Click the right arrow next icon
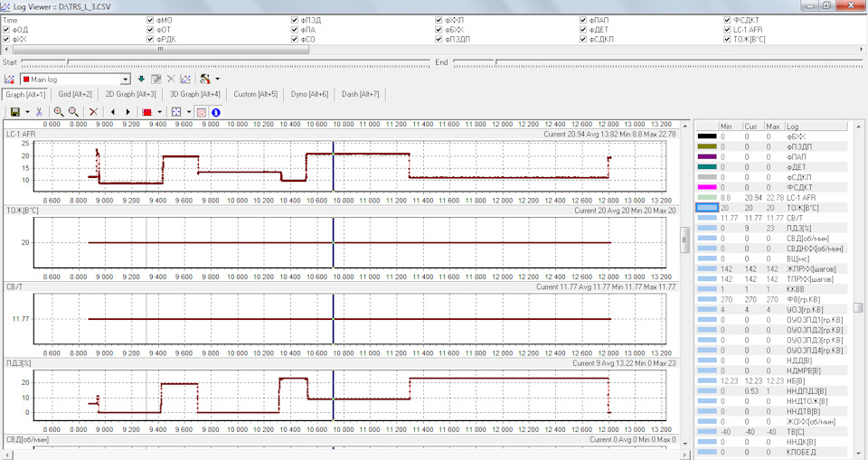Image resolution: width=868 pixels, height=460 pixels. pyautogui.click(x=127, y=112)
